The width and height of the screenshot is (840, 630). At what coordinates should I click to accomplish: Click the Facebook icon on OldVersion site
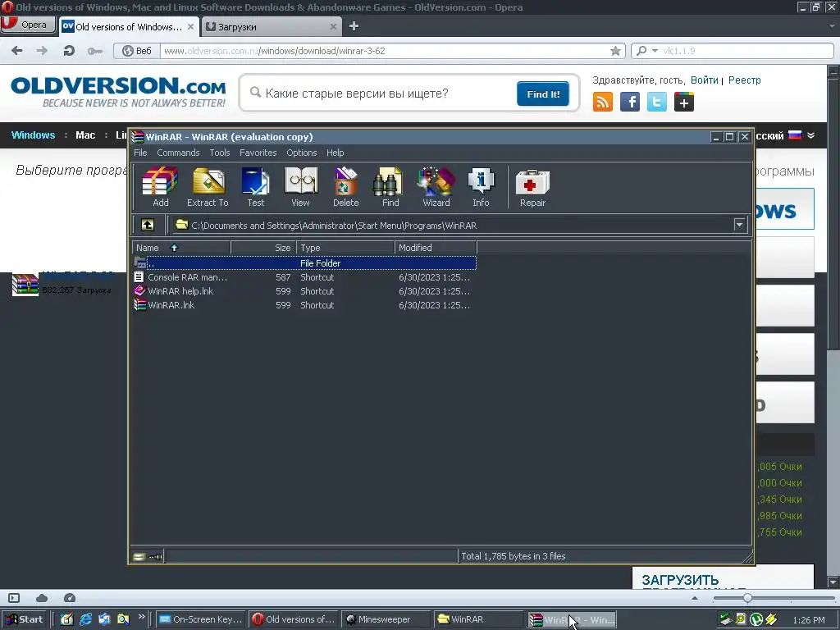pos(630,102)
